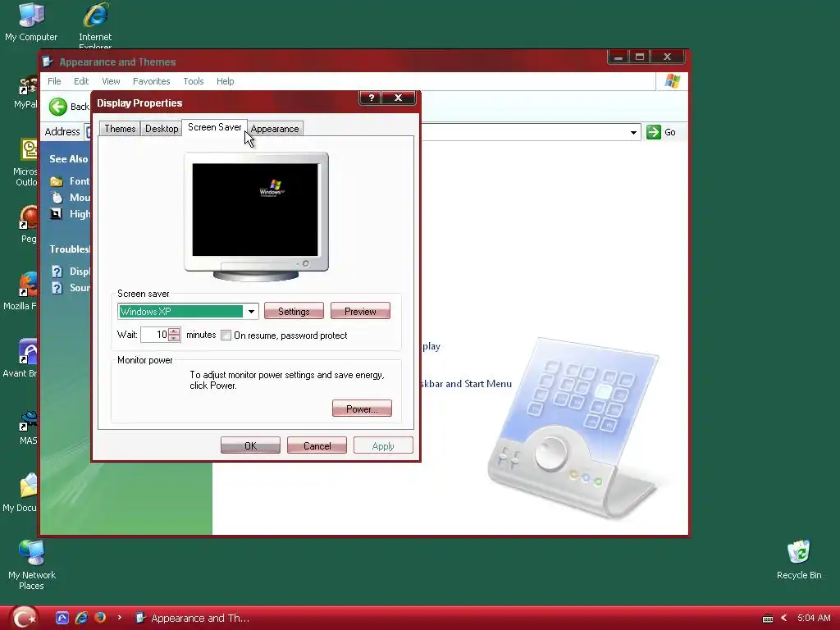Click Taskbar and Start Menu link
This screenshot has width=840, height=630.
(x=467, y=384)
